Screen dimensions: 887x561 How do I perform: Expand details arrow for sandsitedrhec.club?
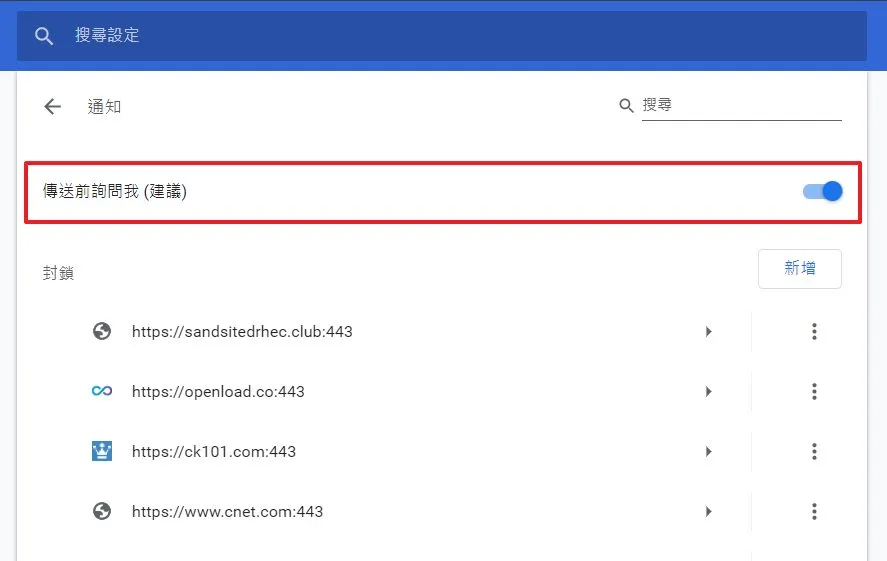[x=708, y=331]
